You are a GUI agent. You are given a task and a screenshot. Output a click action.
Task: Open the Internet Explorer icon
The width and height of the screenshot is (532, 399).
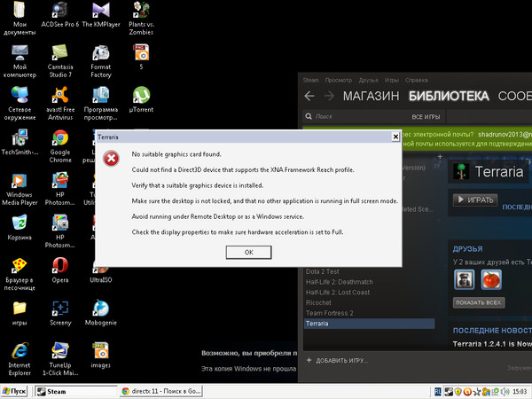(20, 359)
